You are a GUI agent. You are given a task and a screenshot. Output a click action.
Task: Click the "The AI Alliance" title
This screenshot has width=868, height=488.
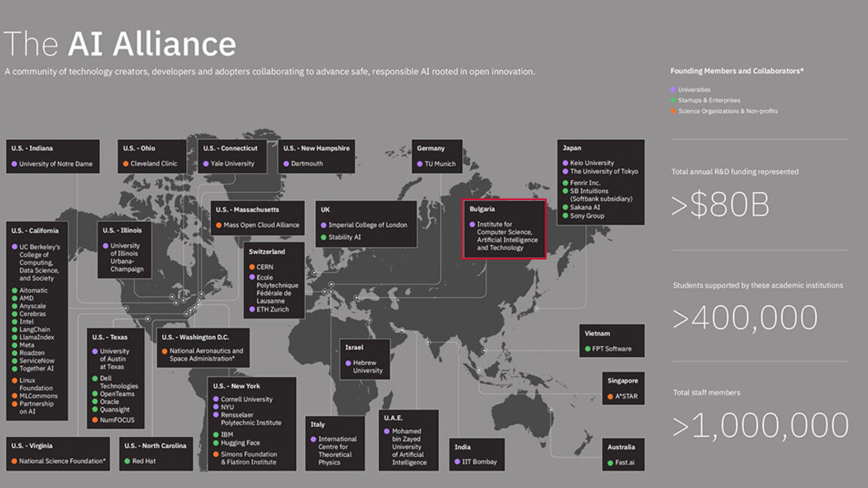click(120, 44)
